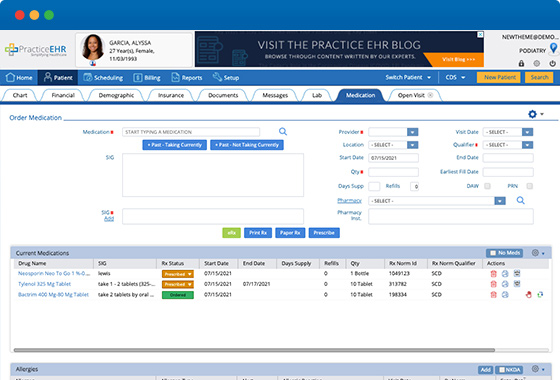Click the medication search magnifier icon
Screen dimensions: 560x380
[x=283, y=131]
